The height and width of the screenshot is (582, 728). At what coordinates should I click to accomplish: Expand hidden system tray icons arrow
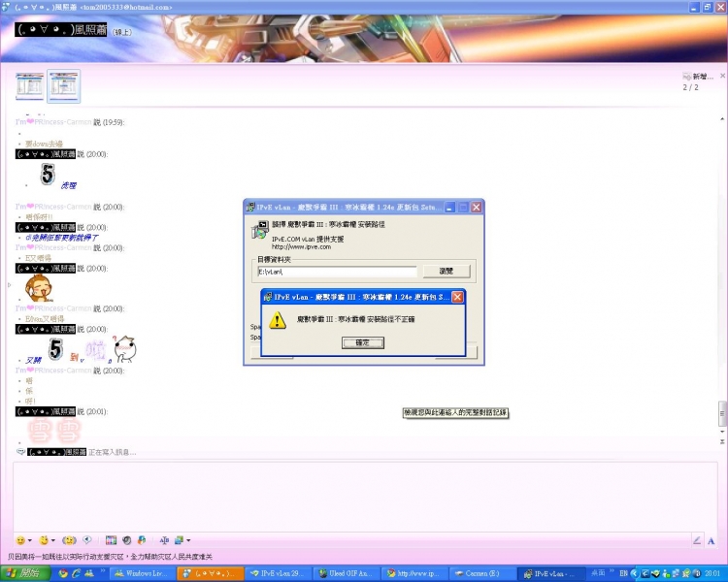634,573
